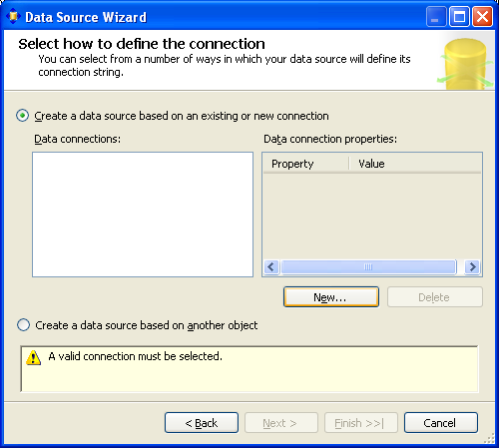Screen dimensions: 499x448
Task: Click the Delete connection button
Action: pyautogui.click(x=435, y=297)
